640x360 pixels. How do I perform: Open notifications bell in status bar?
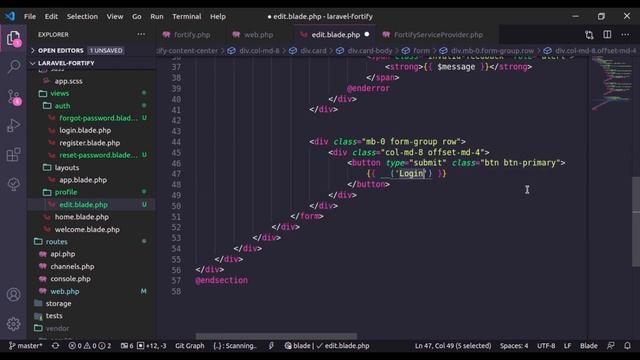(627, 346)
